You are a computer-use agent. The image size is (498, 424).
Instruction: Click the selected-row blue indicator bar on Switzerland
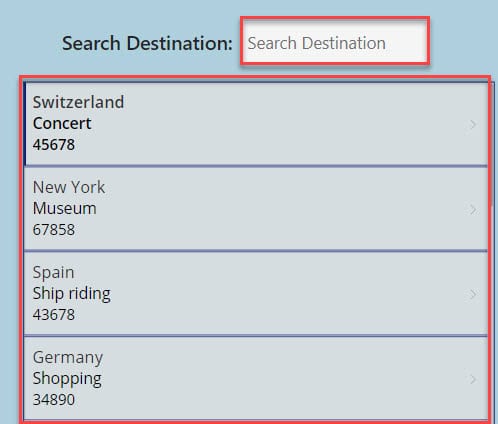pyautogui.click(x=25, y=124)
